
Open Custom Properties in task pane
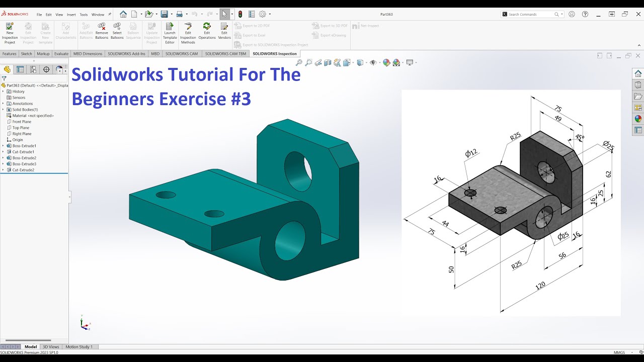coord(638,130)
